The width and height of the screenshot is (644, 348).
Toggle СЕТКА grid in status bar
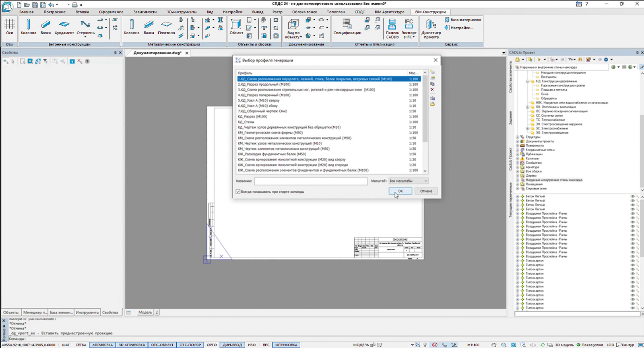[81, 345]
